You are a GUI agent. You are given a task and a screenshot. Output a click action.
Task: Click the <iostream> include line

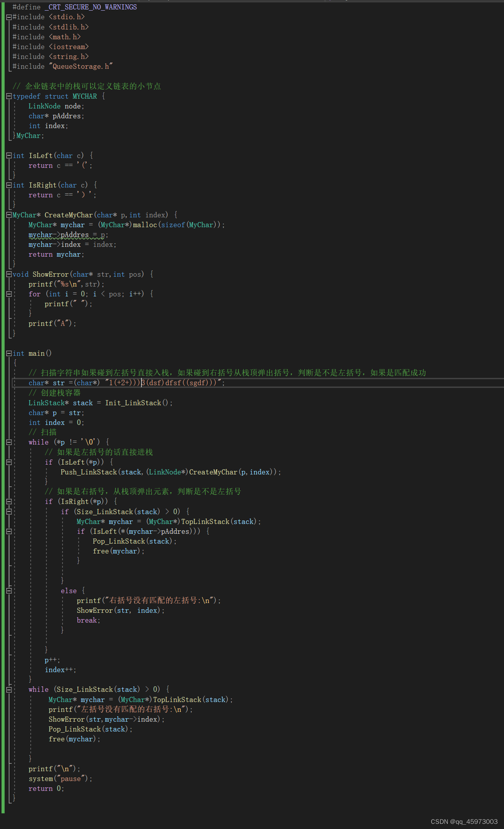(51, 47)
